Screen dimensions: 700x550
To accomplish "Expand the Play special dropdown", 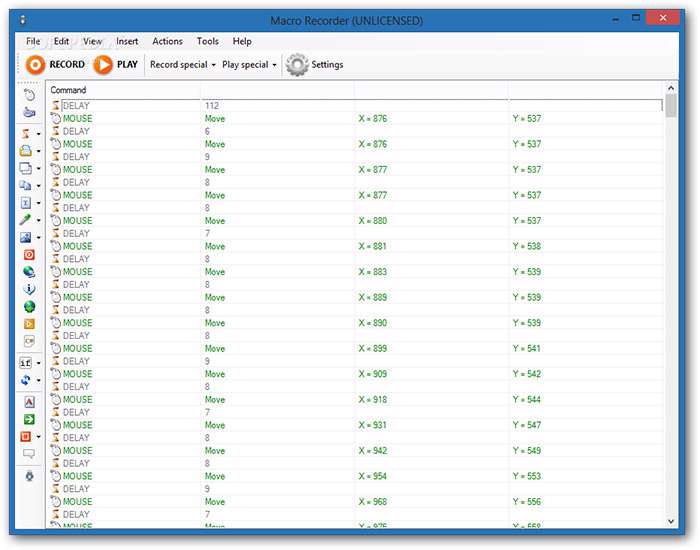I will (249, 65).
